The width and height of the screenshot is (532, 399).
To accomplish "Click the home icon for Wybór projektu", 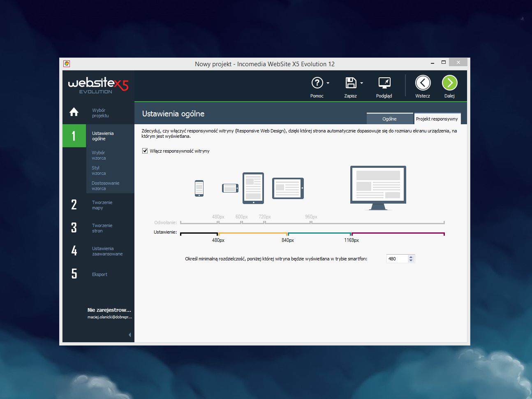I will [x=74, y=112].
